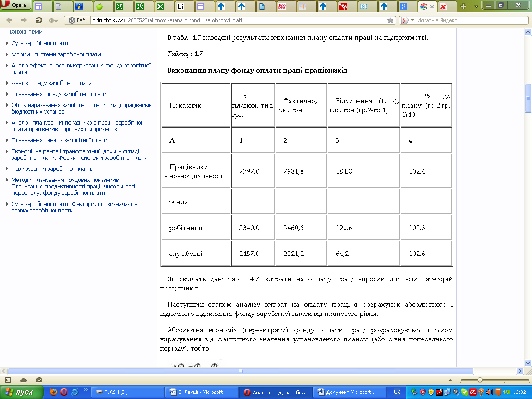Open the closed tabs dropdown arrow
The width and height of the screenshot is (532, 399).
click(476, 6)
